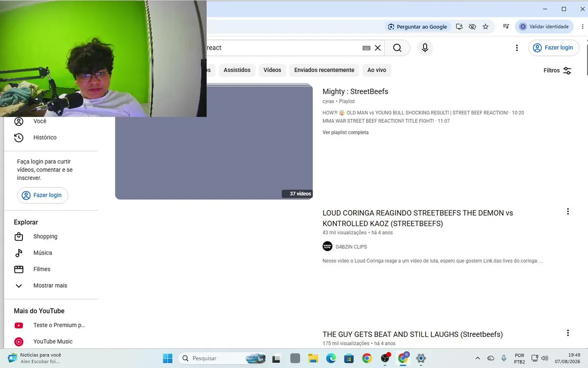Open LOUD CORINGA REAGINDO STREETBEEFS video title

point(418,218)
